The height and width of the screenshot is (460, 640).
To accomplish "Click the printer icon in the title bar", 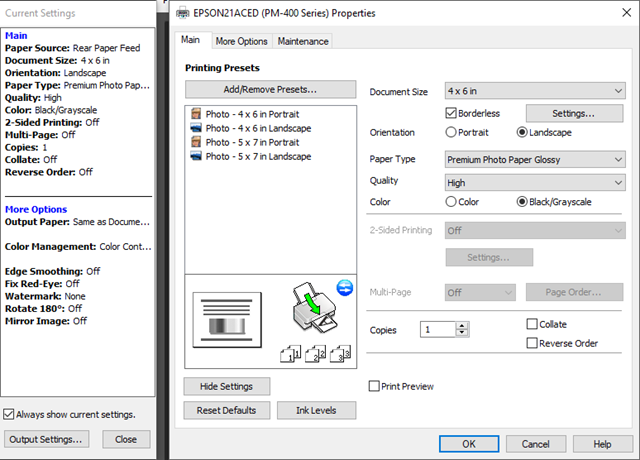I will 182,13.
